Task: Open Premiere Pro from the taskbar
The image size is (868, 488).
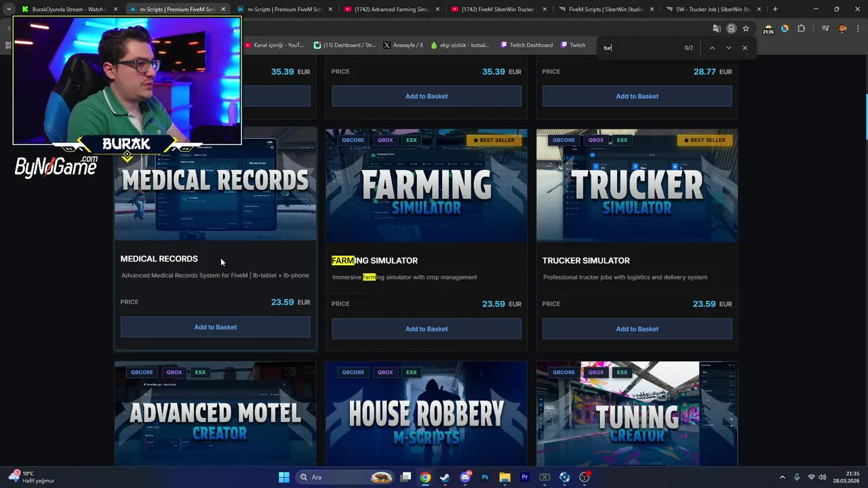Action: click(x=524, y=477)
